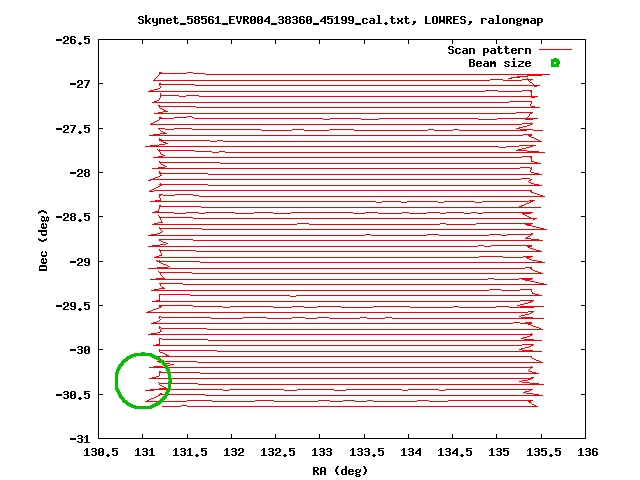This screenshot has width=640, height=480.
Task: Click the -30.5 Dec tick label
Action: pos(73,395)
